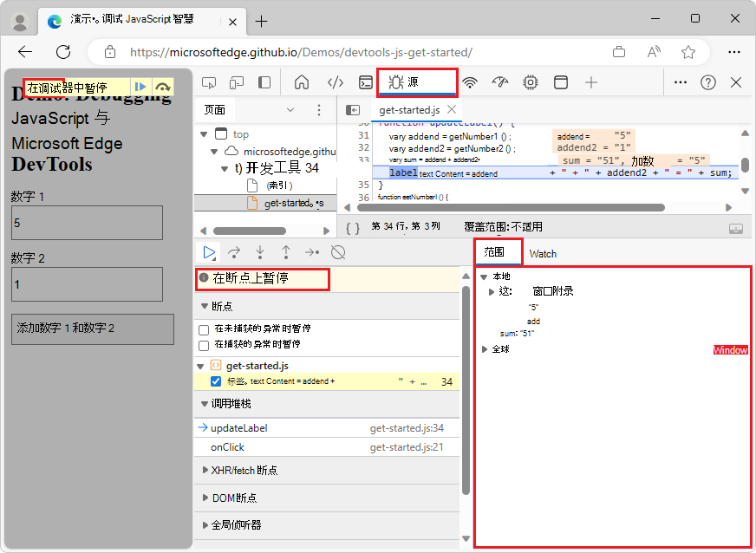Expand XHR/fetch 断点 section
Viewport: 756px width, 553px height.
point(205,470)
